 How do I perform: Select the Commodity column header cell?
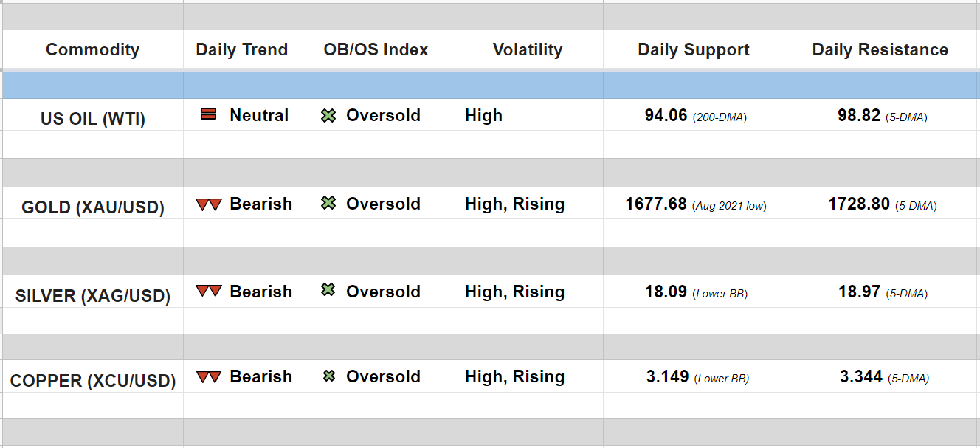[92, 49]
